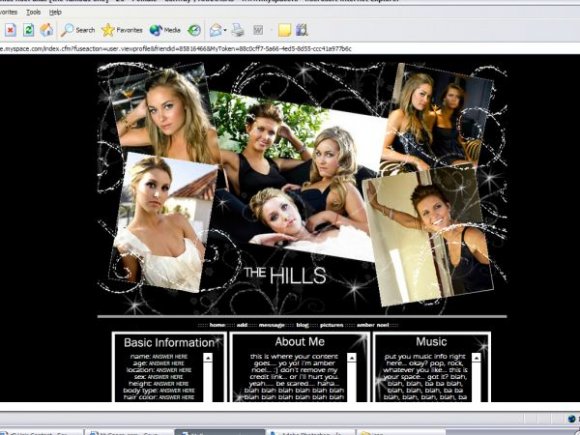
Task: Click the 'About Me' heading
Action: click(x=300, y=342)
